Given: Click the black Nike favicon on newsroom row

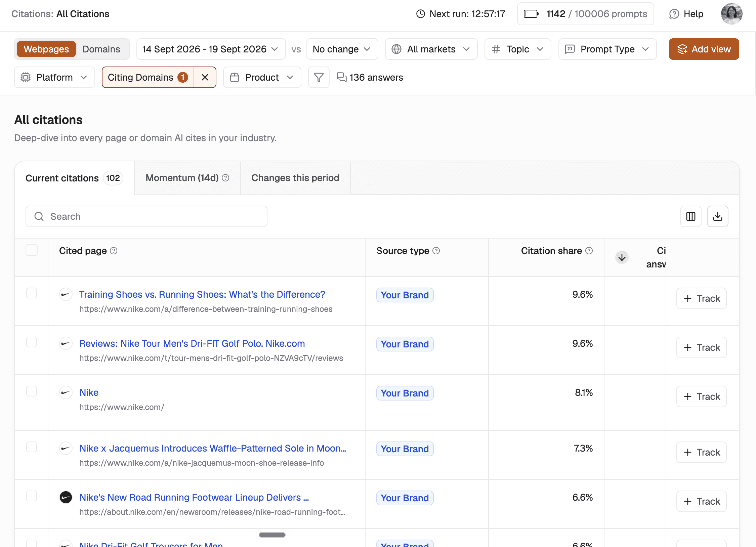Looking at the screenshot, I should click(66, 497).
